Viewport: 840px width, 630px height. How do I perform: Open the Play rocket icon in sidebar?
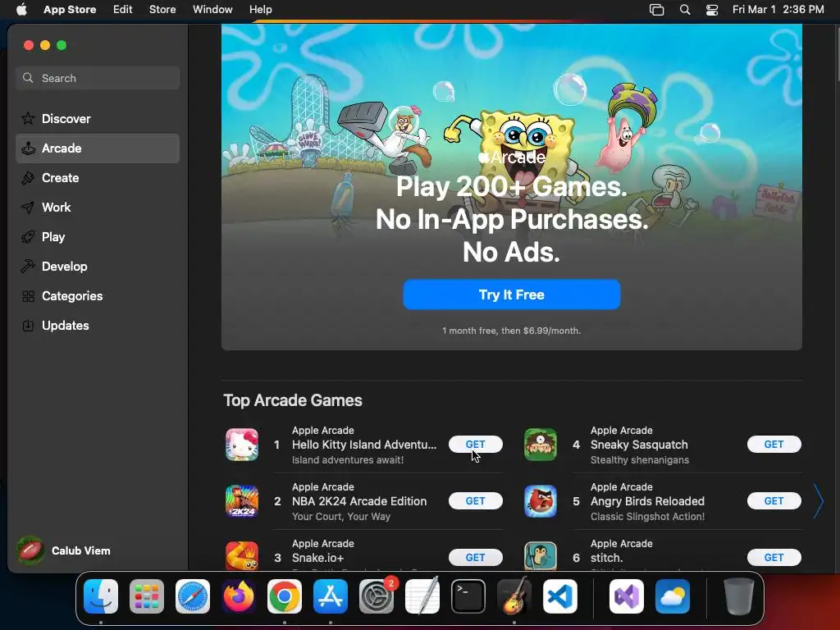(28, 237)
